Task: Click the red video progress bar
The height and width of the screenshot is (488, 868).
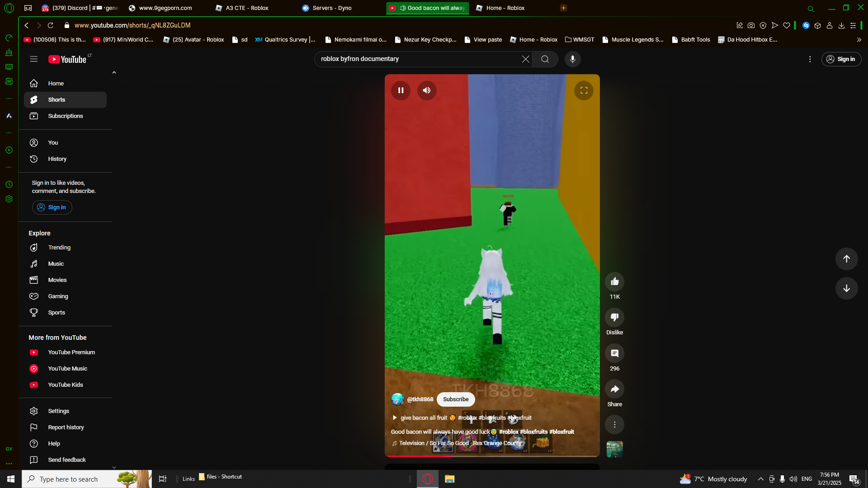Action: (x=420, y=456)
